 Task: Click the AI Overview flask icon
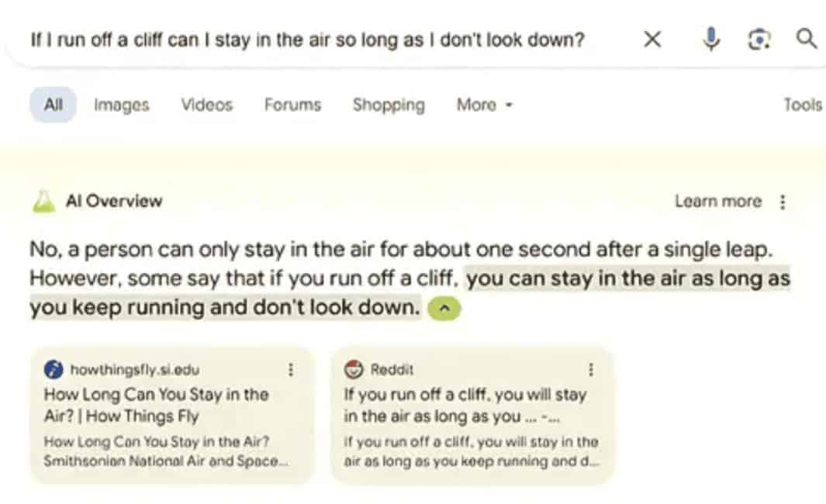43,202
